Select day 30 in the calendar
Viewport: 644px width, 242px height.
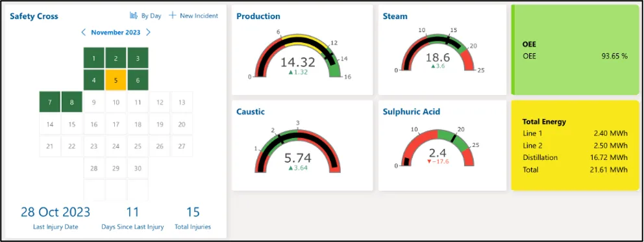coord(138,168)
